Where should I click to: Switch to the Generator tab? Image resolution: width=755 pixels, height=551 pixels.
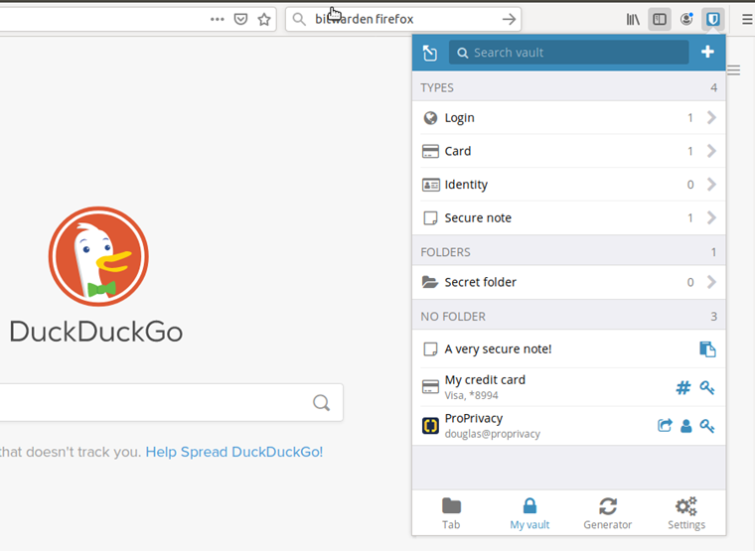pos(608,513)
